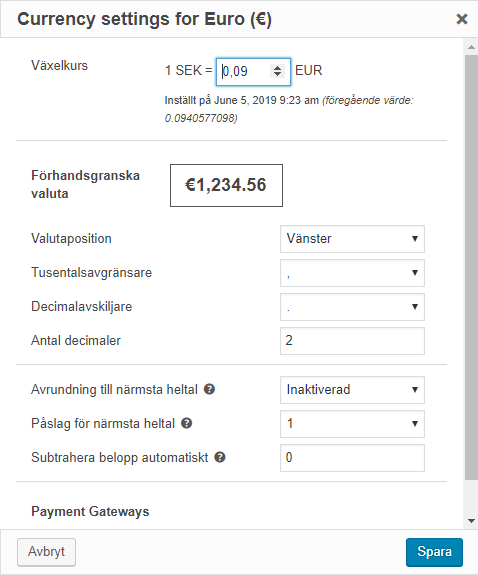
Task: Click the help icon beside Avrundning till närmsta heltal
Action: tap(209, 389)
